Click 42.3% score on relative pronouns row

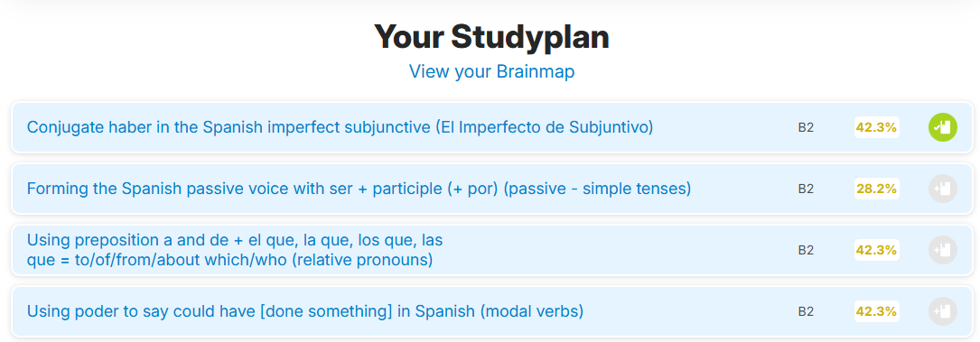(877, 250)
